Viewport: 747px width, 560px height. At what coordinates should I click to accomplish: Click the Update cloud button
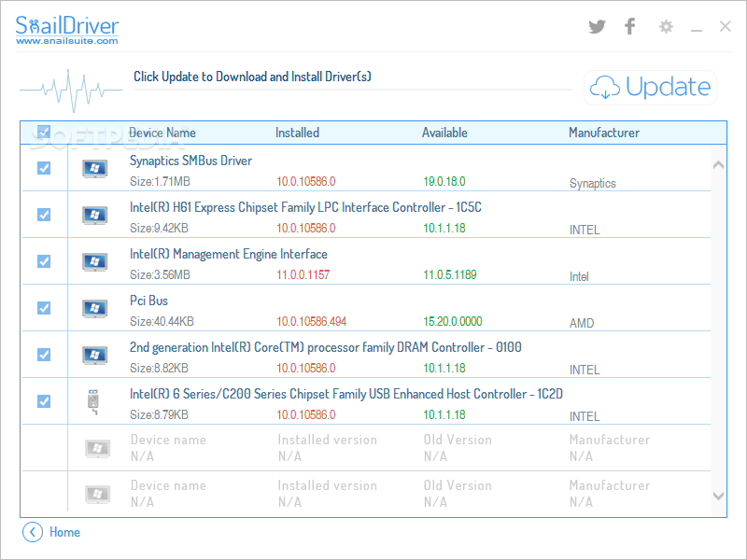650,87
